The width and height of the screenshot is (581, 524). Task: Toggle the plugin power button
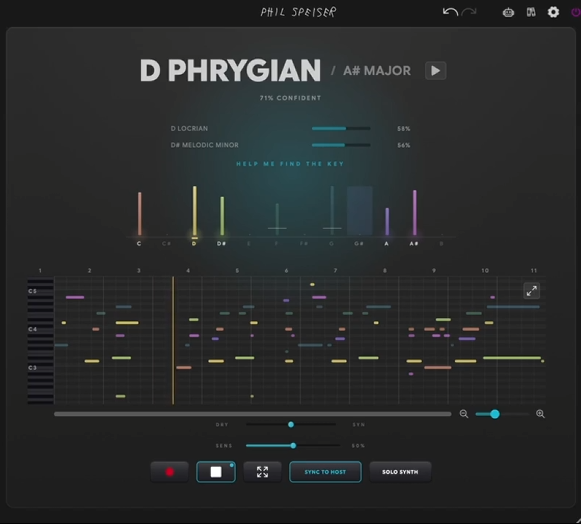tap(576, 12)
